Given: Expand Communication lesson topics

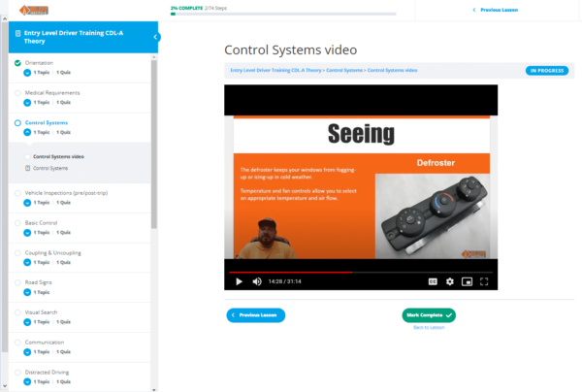Looking at the screenshot, I should [27, 352].
